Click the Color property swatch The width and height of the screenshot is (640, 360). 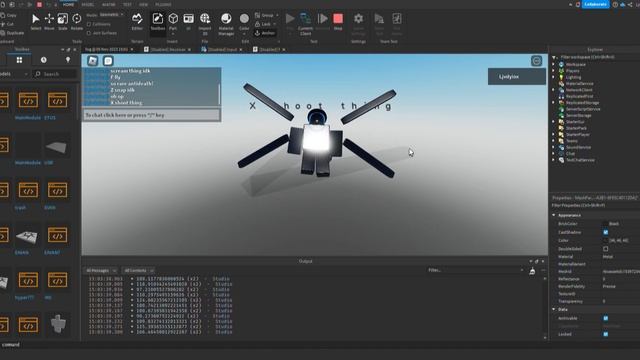pos(606,240)
